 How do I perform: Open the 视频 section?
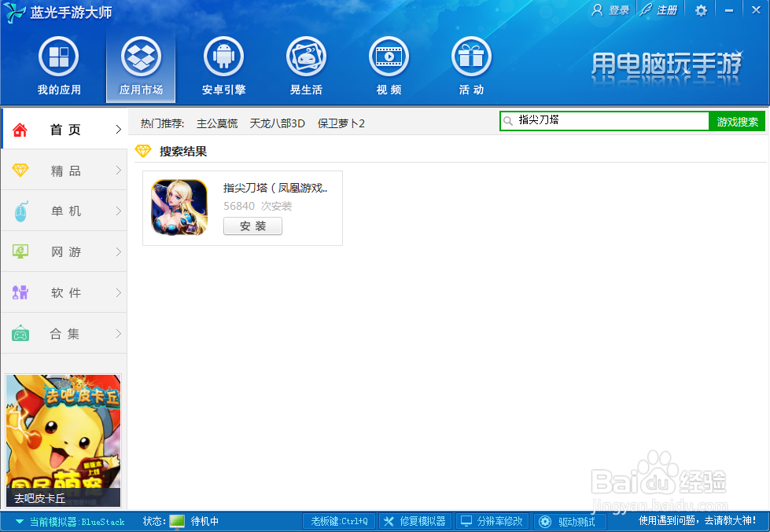tap(389, 66)
